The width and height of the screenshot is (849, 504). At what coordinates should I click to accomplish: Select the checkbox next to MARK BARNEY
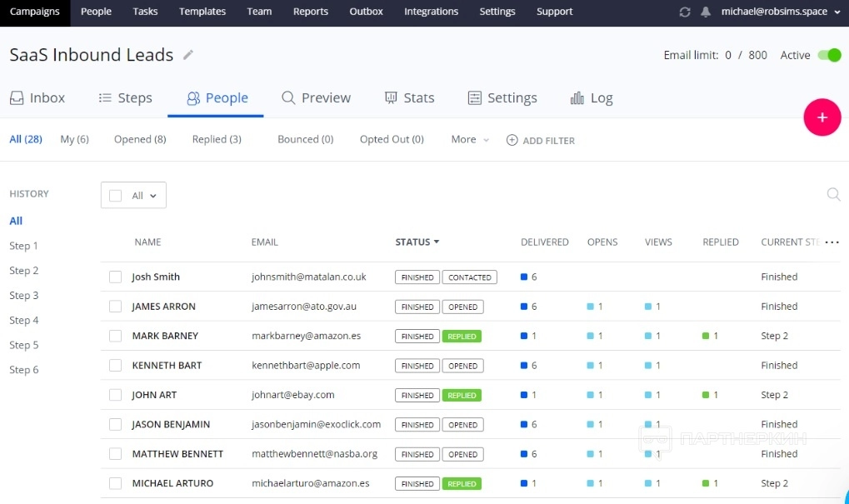point(116,337)
